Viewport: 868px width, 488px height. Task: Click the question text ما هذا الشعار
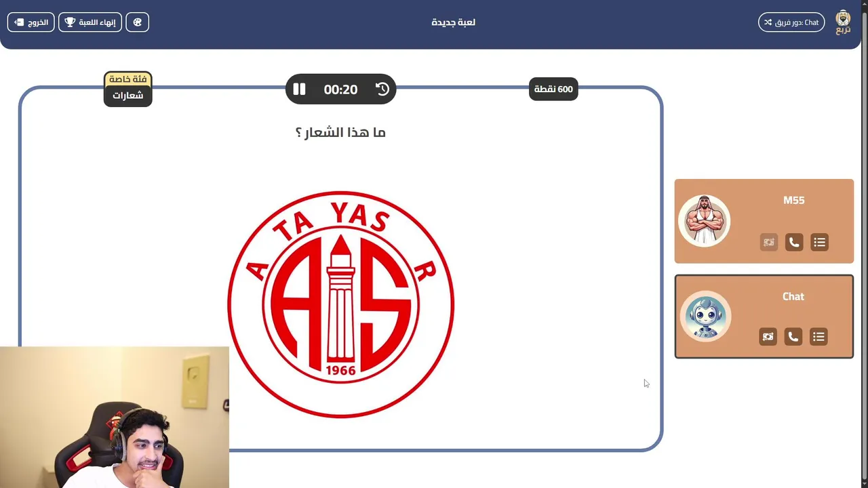point(340,132)
